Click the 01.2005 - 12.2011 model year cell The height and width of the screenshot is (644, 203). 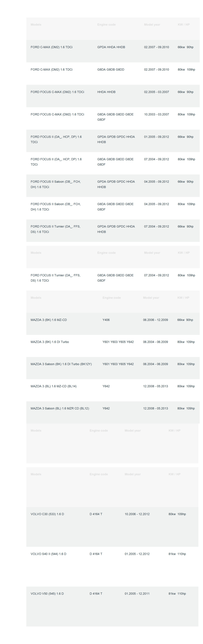point(137,594)
